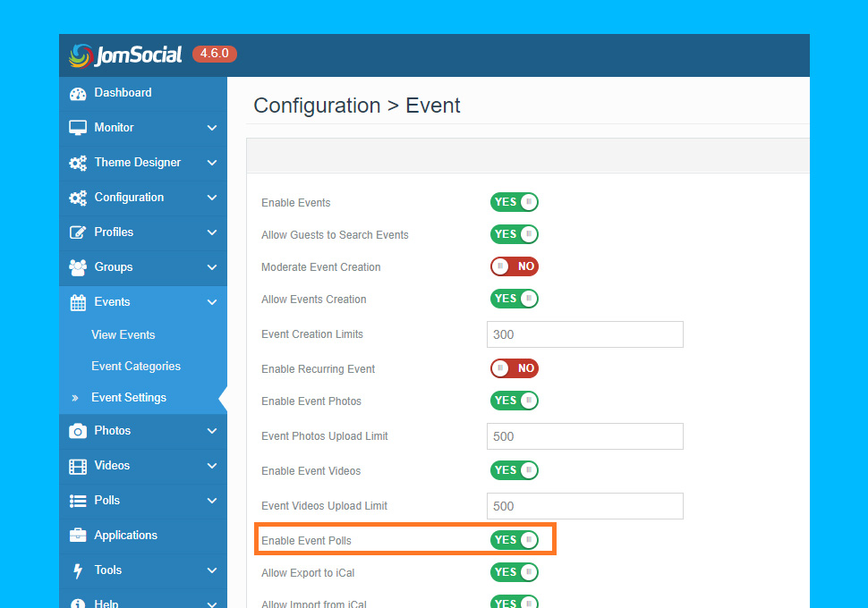Viewport: 868px width, 608px height.
Task: Turn on Moderate Event Creation switch
Action: pos(515,266)
